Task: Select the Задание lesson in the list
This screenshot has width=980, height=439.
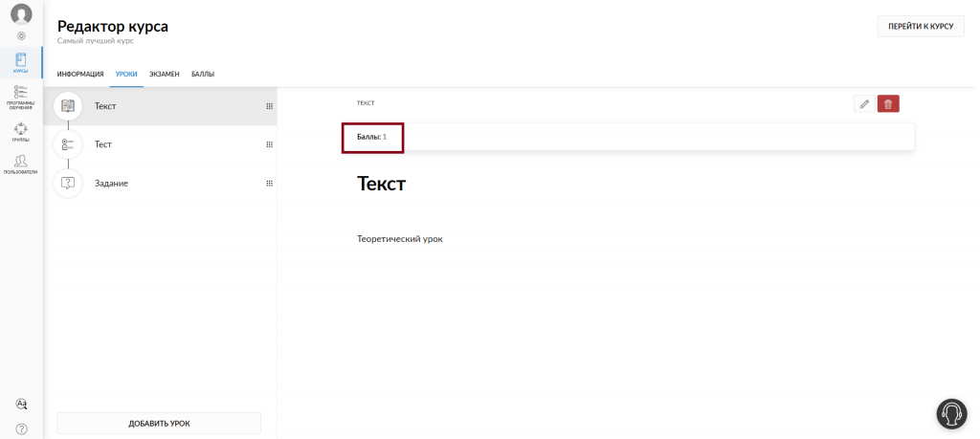Action: coord(160,184)
